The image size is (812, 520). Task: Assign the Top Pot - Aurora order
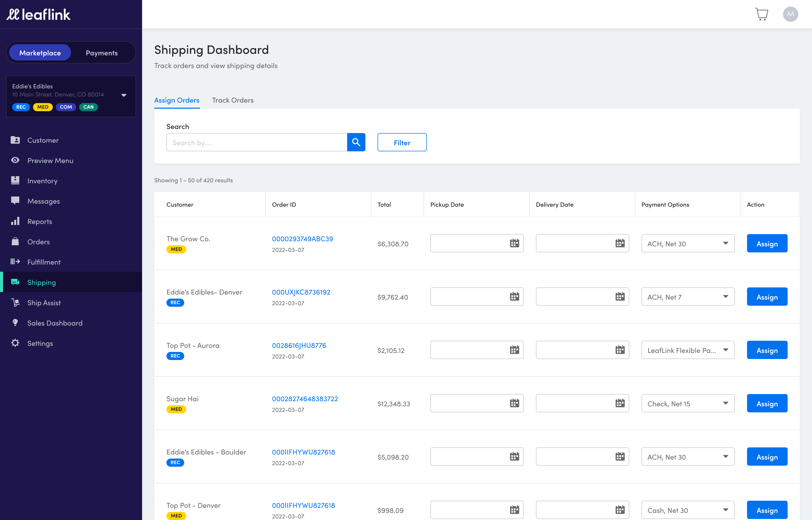[x=767, y=350]
